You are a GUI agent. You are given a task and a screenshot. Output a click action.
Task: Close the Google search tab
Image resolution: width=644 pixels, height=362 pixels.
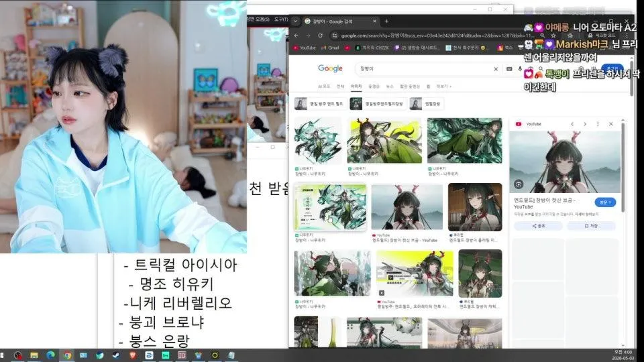374,21
